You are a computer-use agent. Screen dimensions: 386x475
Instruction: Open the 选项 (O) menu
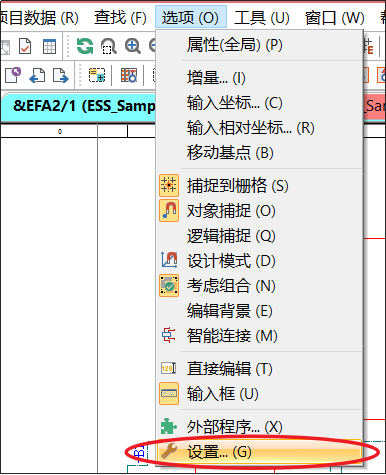(191, 17)
